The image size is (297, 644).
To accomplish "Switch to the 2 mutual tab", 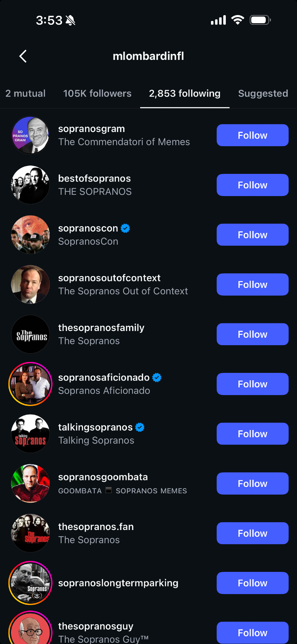I will pyautogui.click(x=25, y=93).
